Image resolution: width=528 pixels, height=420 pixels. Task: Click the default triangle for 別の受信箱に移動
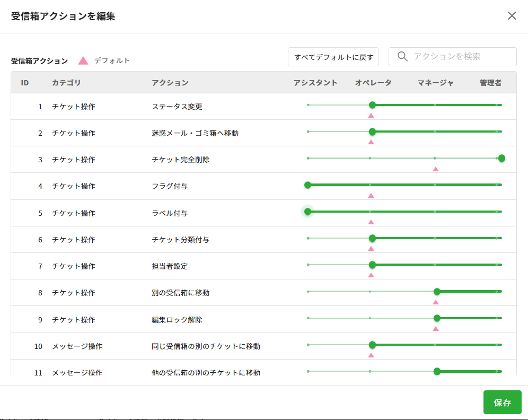point(436,302)
